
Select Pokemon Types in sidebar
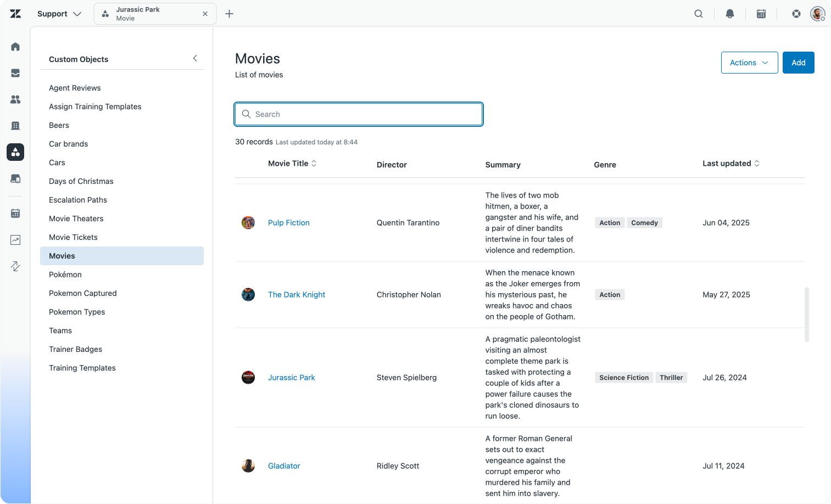[x=77, y=312]
